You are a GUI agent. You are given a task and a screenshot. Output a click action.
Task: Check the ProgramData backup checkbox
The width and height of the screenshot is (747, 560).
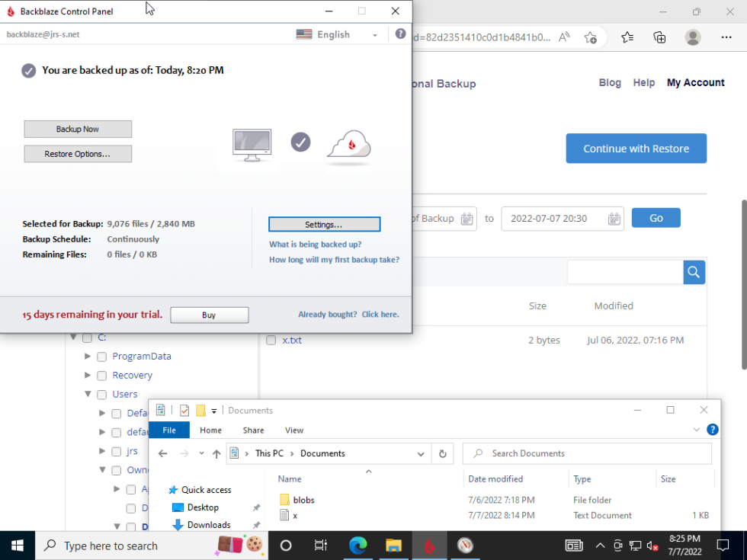pos(101,356)
